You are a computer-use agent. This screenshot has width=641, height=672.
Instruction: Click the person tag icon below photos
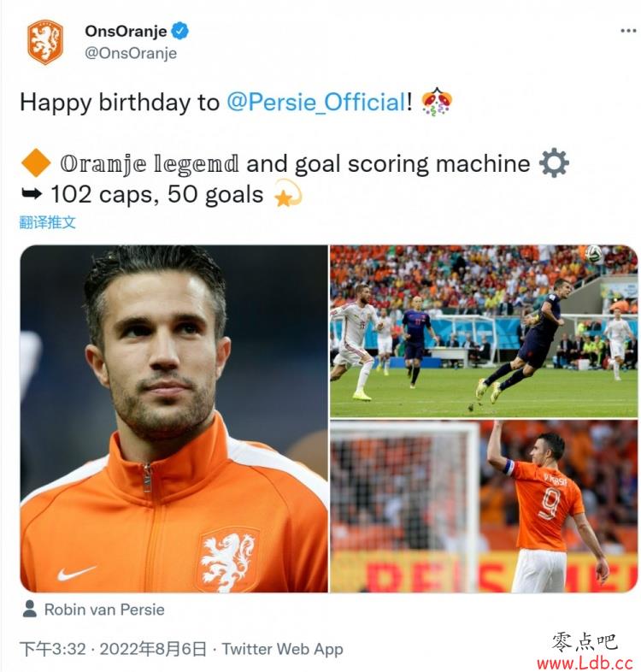coord(30,609)
